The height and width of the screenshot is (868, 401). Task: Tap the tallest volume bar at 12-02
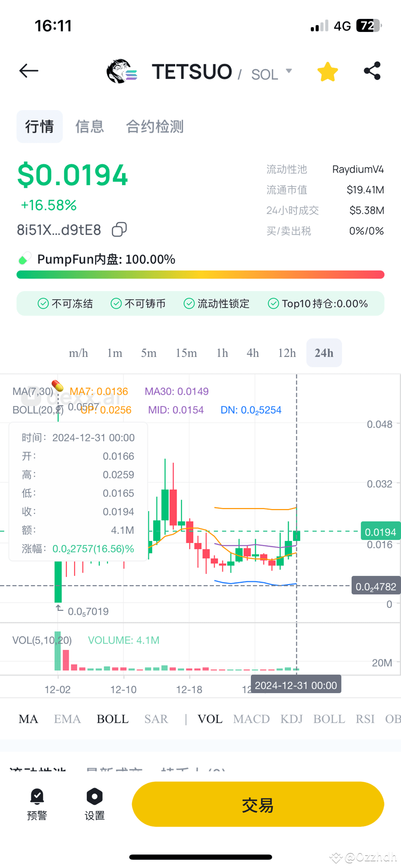coord(58,651)
